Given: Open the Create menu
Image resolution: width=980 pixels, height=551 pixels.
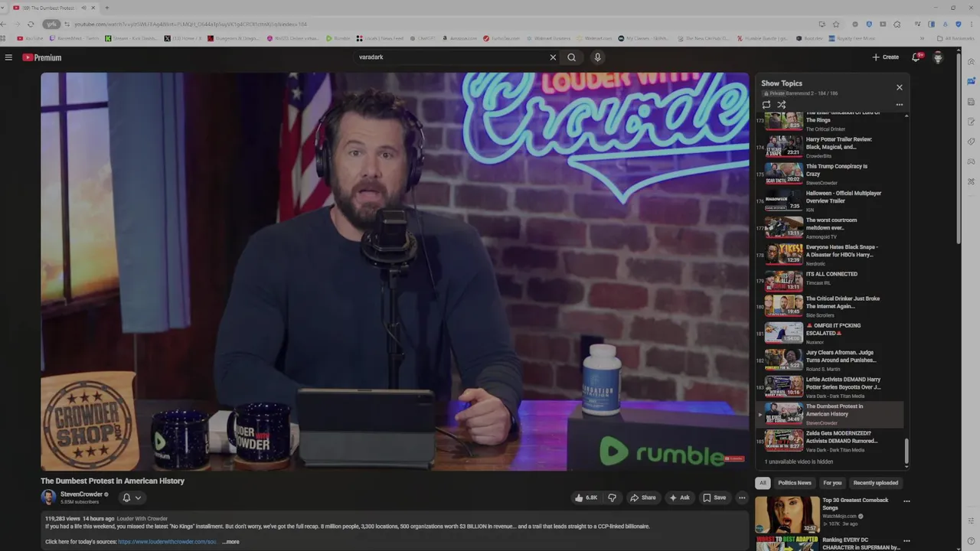Looking at the screenshot, I should tap(886, 57).
